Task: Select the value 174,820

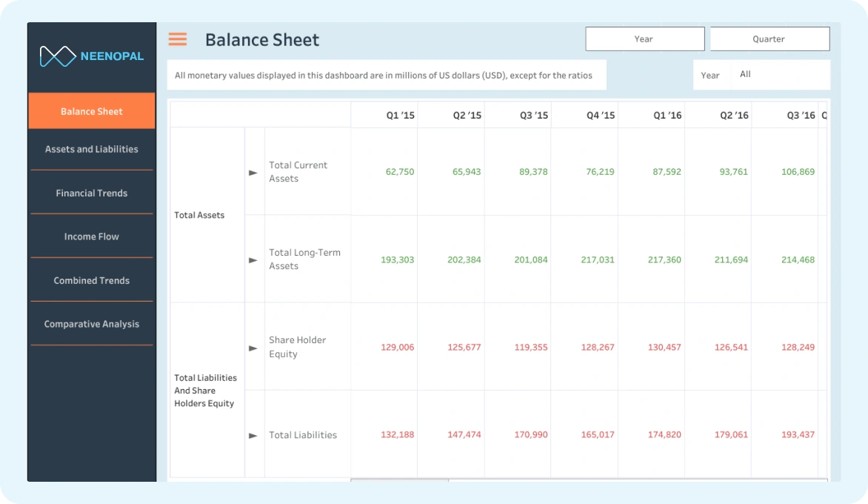Action: (664, 435)
